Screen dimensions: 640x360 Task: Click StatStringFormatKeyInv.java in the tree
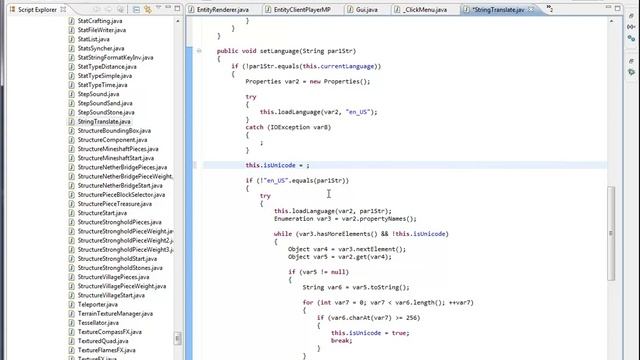pos(116,58)
